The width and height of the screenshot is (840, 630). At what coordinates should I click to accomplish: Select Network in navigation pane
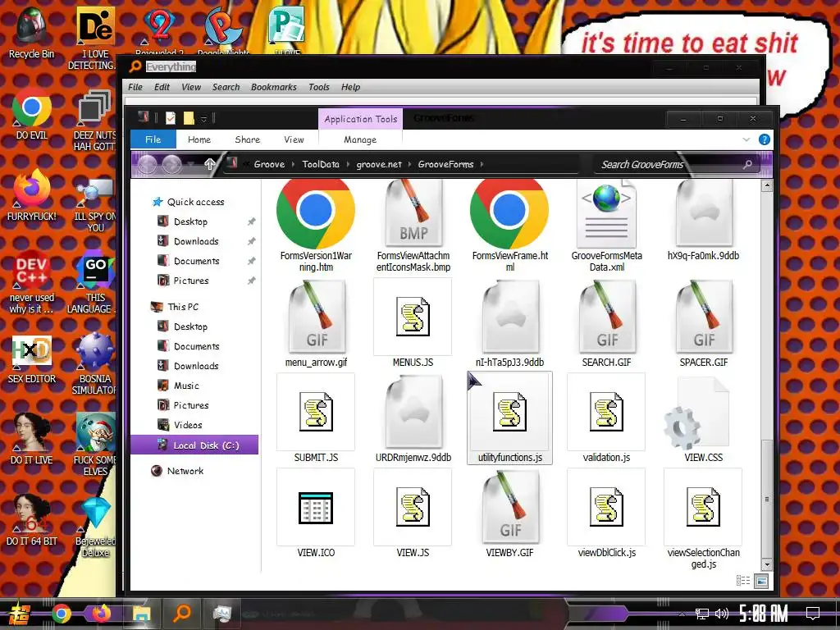point(185,471)
